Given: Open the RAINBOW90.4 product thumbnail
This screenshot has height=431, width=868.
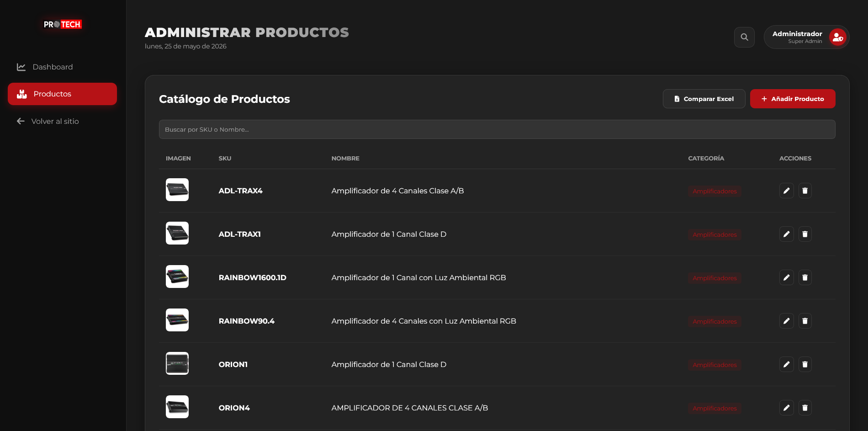Looking at the screenshot, I should click(177, 320).
